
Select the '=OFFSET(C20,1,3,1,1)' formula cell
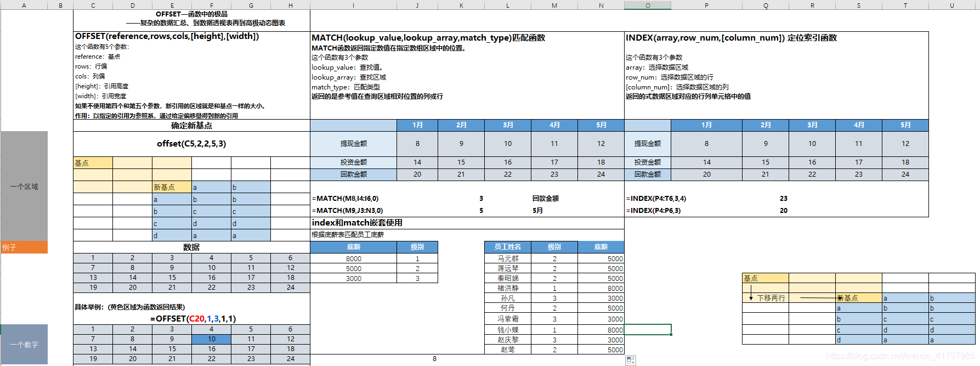(x=193, y=319)
